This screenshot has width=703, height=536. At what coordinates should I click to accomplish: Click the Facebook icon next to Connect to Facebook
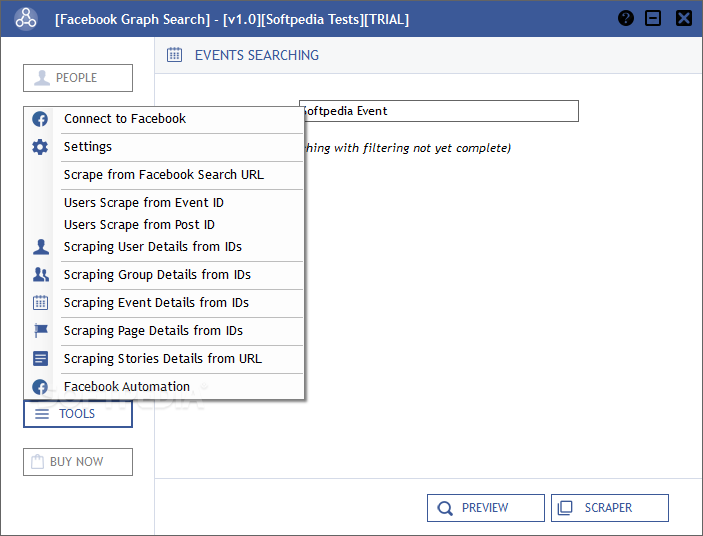click(x=40, y=119)
